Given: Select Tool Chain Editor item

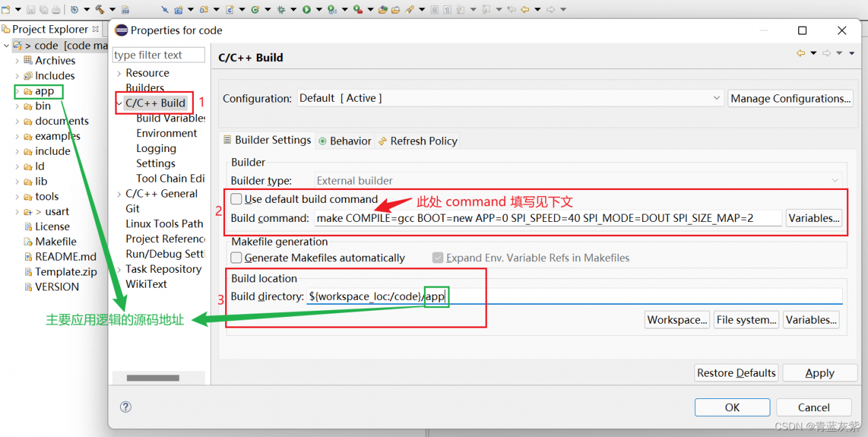Looking at the screenshot, I should (170, 178).
